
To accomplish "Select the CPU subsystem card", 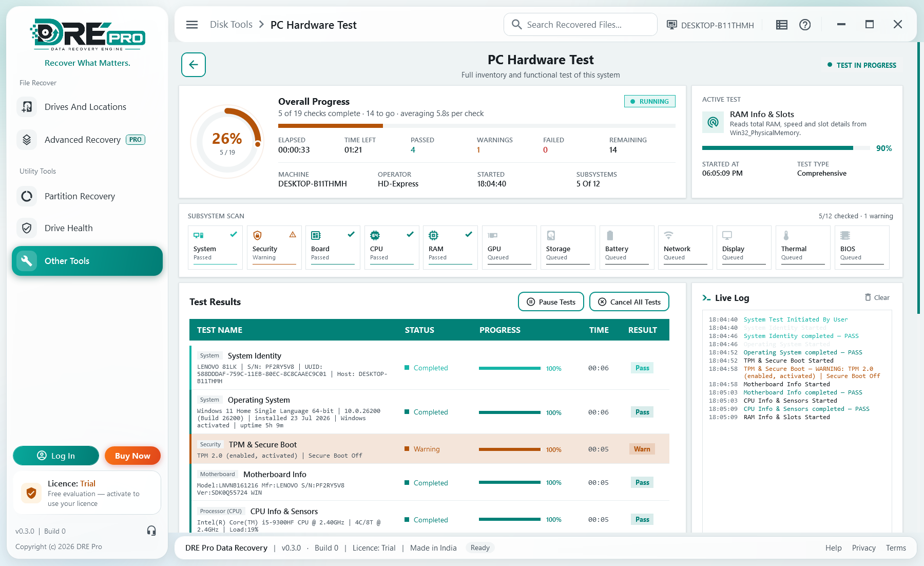I will pos(392,247).
